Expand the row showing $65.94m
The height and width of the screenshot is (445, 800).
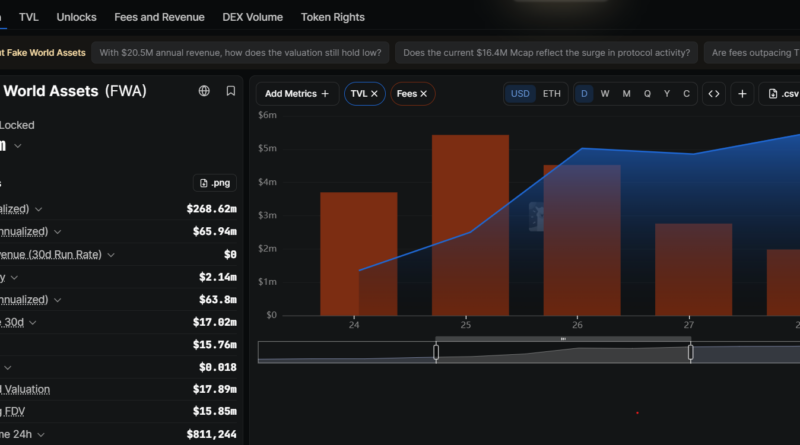click(58, 232)
